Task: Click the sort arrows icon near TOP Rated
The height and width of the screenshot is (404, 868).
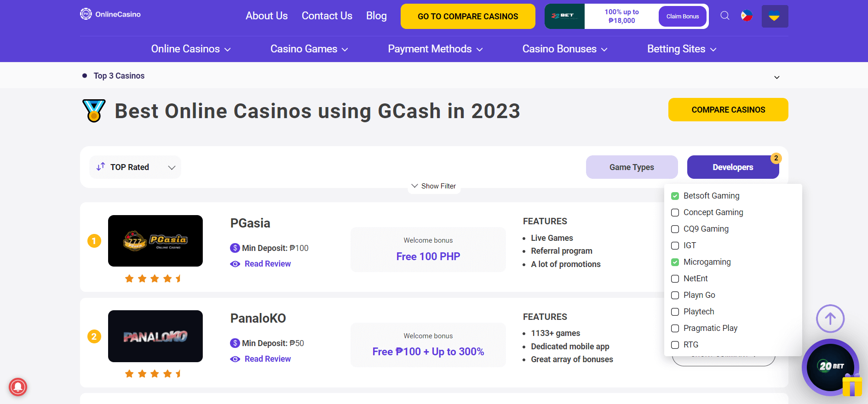Action: (101, 166)
